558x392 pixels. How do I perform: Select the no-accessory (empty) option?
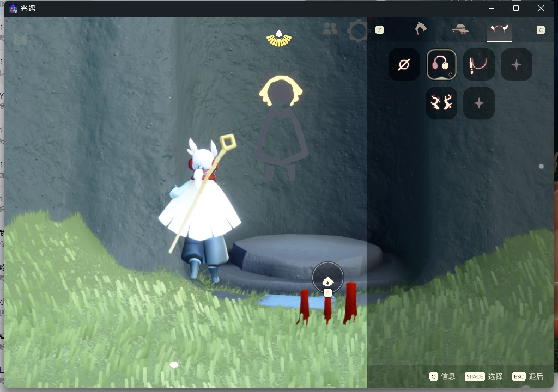(404, 65)
